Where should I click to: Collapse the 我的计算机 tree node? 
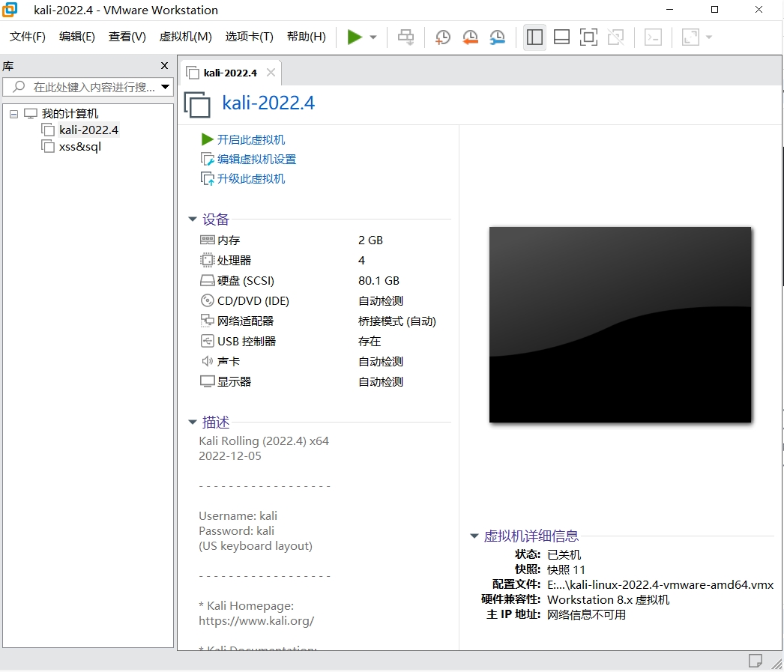pyautogui.click(x=14, y=114)
